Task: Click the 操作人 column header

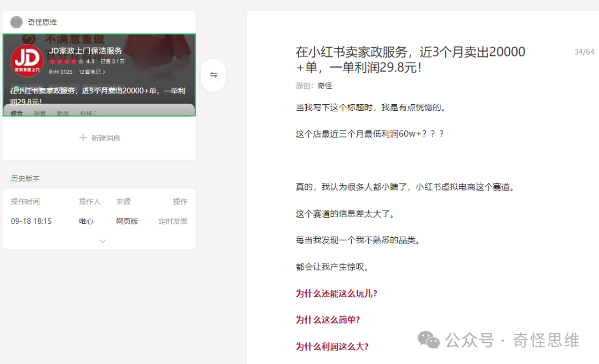Action: point(89,202)
